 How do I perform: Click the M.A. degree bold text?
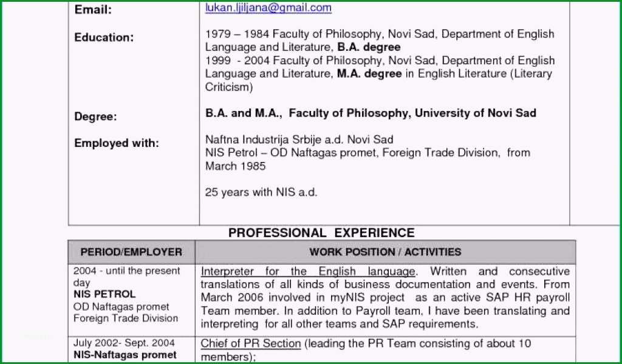coord(369,73)
